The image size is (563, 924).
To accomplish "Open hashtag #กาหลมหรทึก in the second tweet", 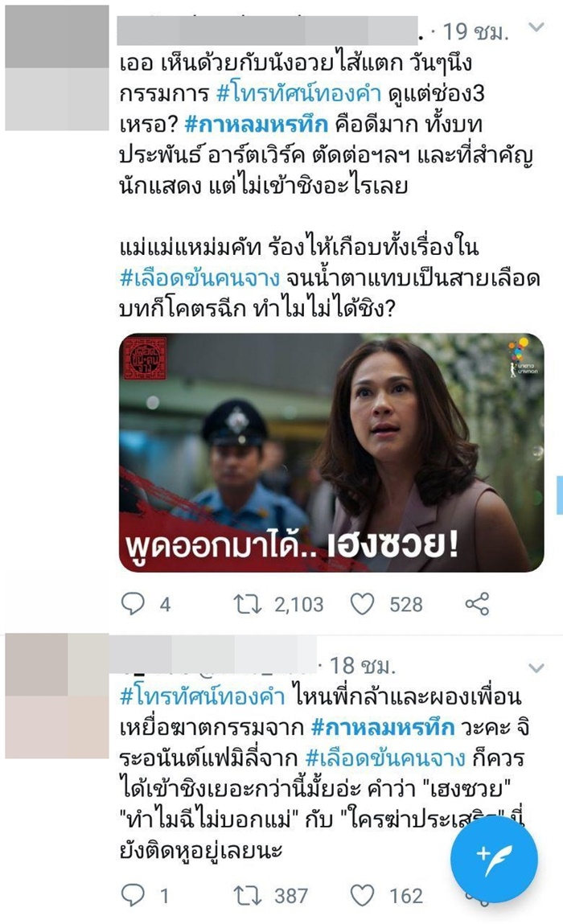I will click(383, 727).
